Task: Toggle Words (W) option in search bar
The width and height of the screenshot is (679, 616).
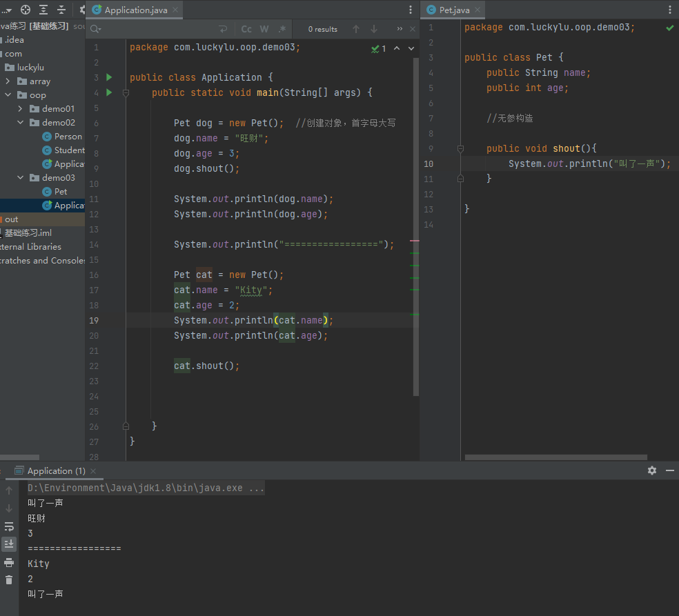Action: [x=264, y=29]
